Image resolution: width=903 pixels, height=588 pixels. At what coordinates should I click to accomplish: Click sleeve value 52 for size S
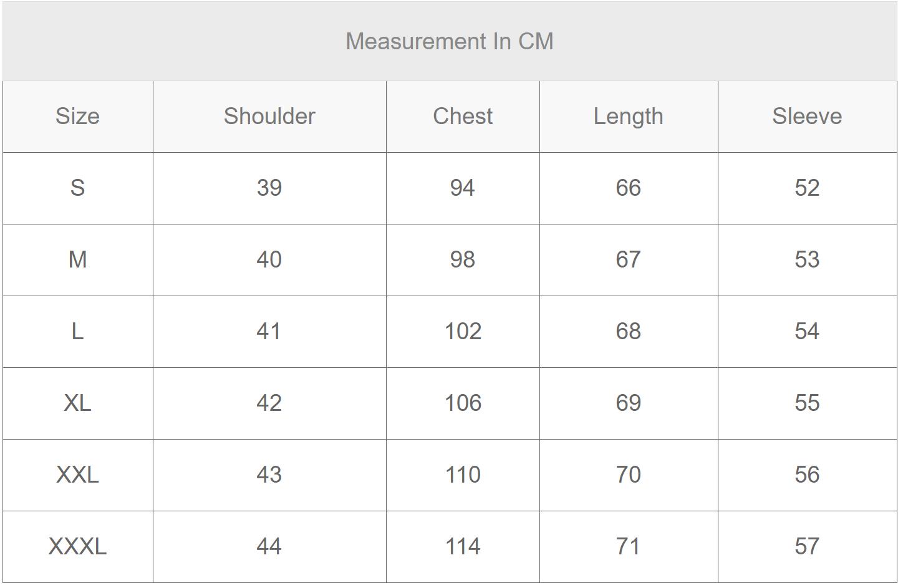(x=807, y=188)
